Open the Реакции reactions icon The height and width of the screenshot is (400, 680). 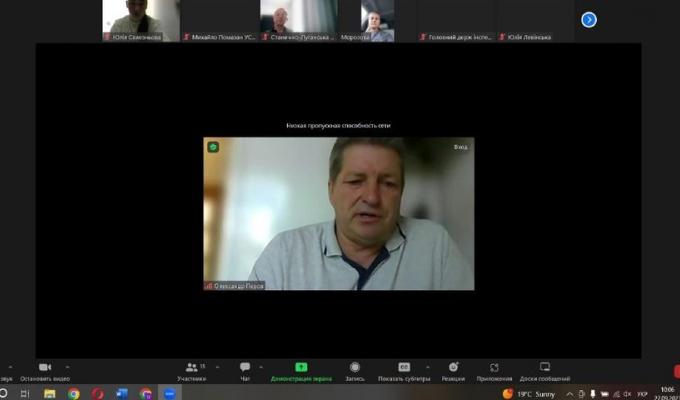(x=453, y=367)
